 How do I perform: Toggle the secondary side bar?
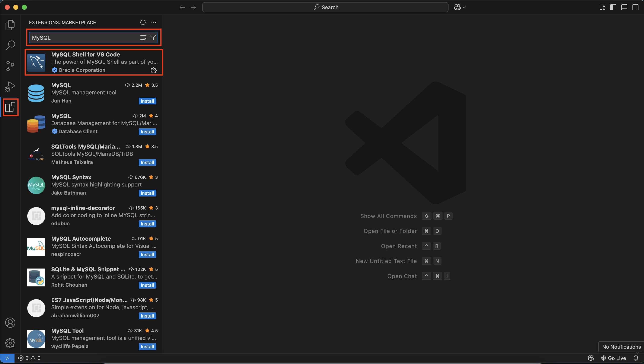(635, 7)
